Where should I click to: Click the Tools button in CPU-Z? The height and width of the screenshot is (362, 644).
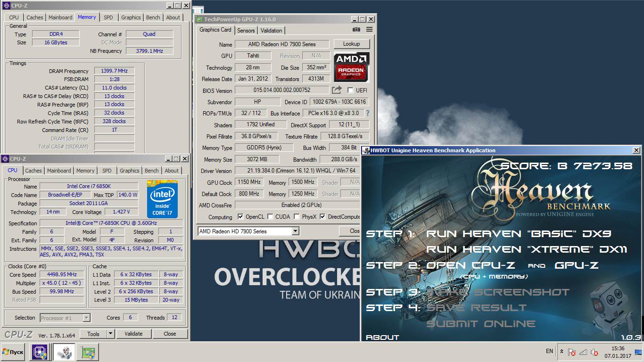click(93, 334)
